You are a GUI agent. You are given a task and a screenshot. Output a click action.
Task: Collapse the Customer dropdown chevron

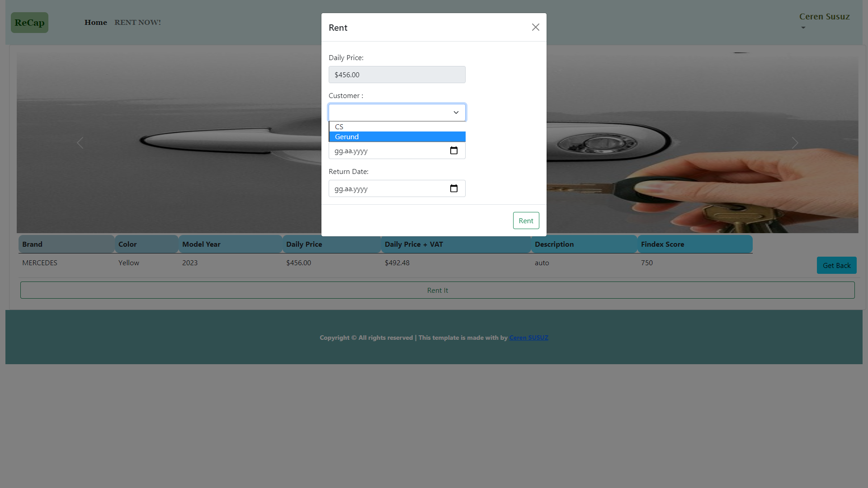click(x=456, y=113)
